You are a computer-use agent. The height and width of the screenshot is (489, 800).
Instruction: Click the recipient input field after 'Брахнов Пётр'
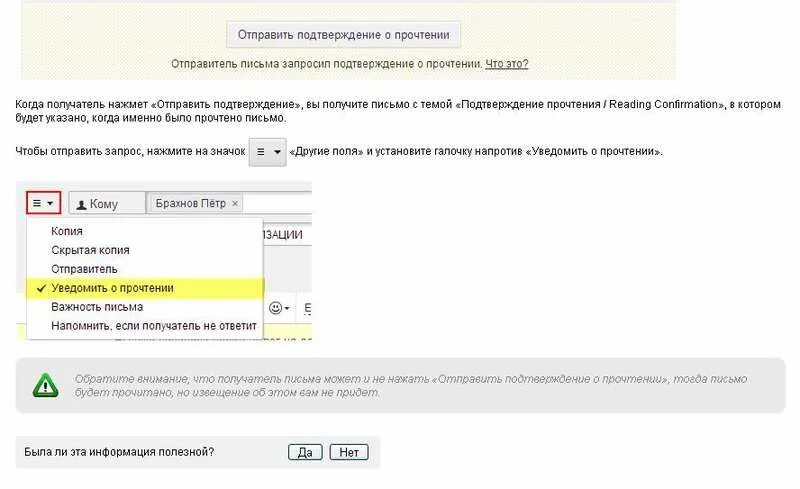pos(277,203)
